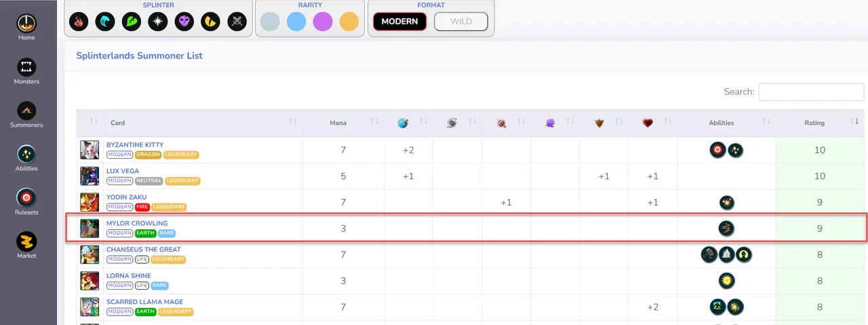Click the NEUTRAL tag under Lux Vega
Screen dimensions: 868x325
pos(149,181)
